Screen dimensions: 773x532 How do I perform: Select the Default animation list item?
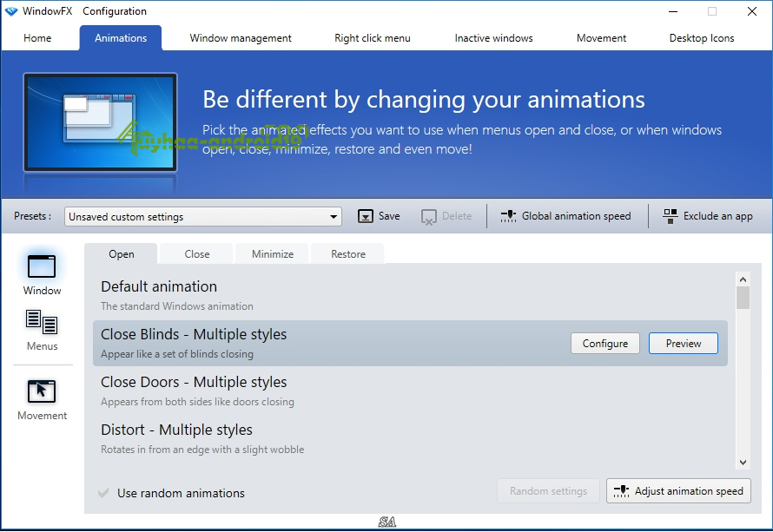click(410, 296)
